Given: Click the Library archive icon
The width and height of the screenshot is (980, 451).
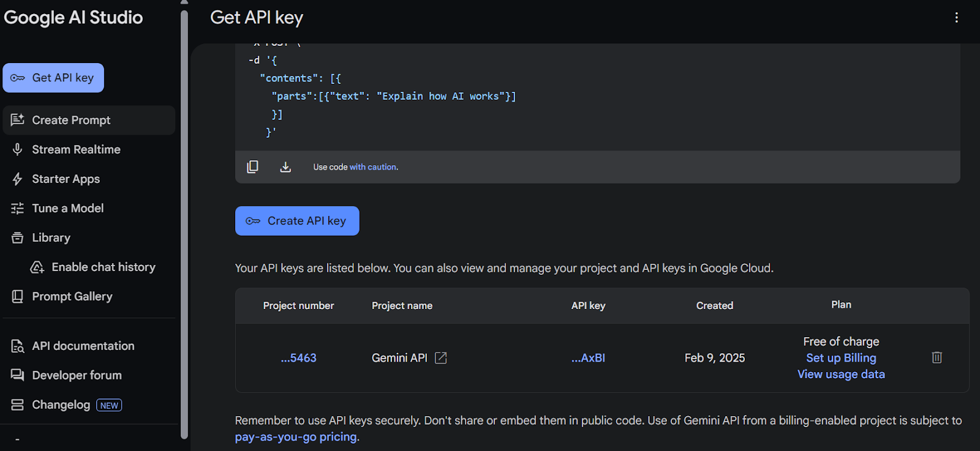Looking at the screenshot, I should pos(17,237).
